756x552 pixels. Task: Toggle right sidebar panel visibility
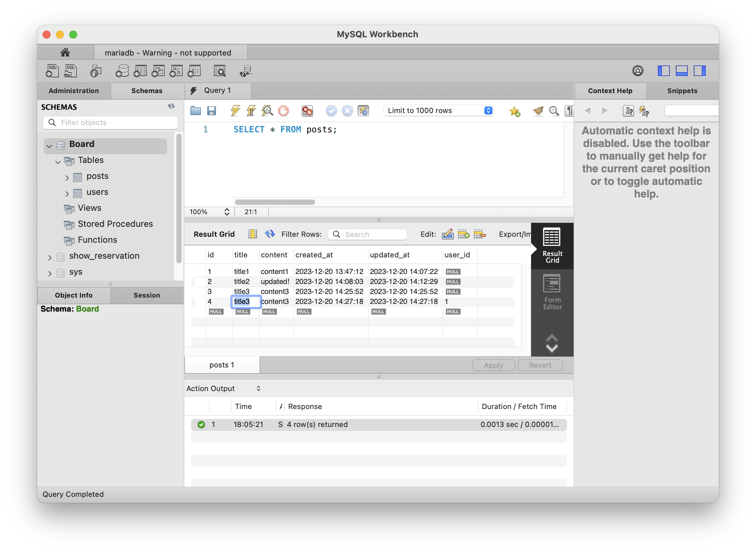coord(699,71)
